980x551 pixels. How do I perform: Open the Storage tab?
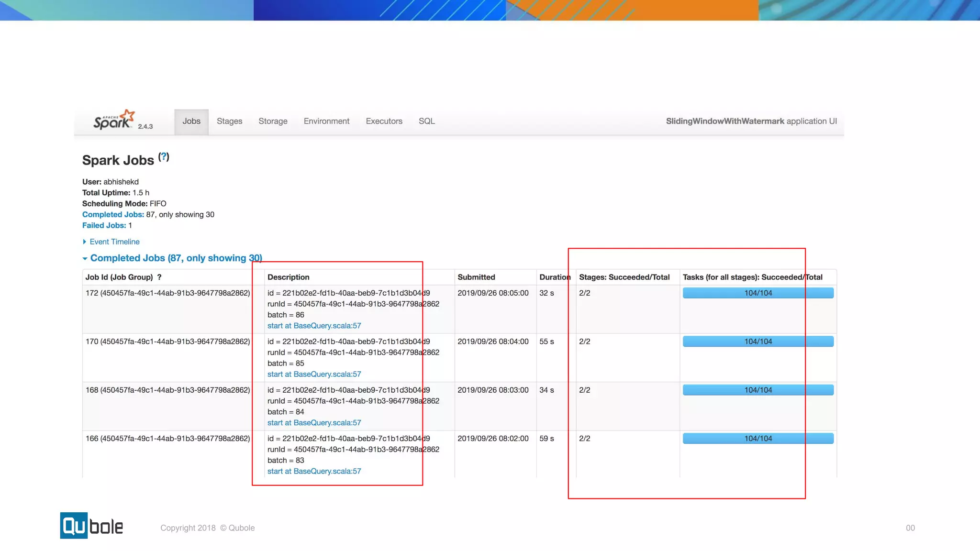273,121
